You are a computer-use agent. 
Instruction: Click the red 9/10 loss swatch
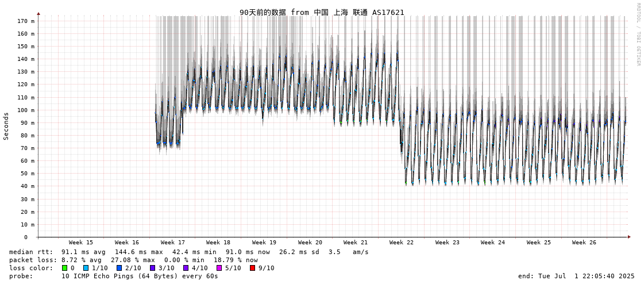252,268
